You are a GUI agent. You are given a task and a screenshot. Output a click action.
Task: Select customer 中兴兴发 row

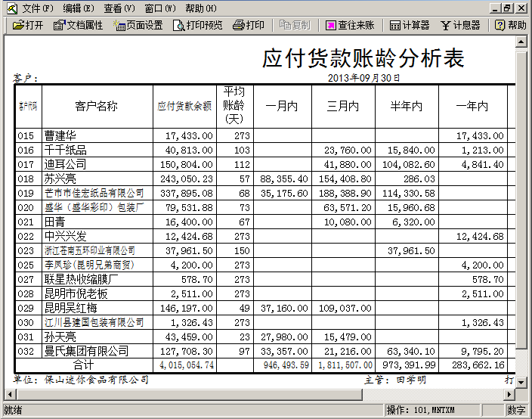[x=66, y=236]
